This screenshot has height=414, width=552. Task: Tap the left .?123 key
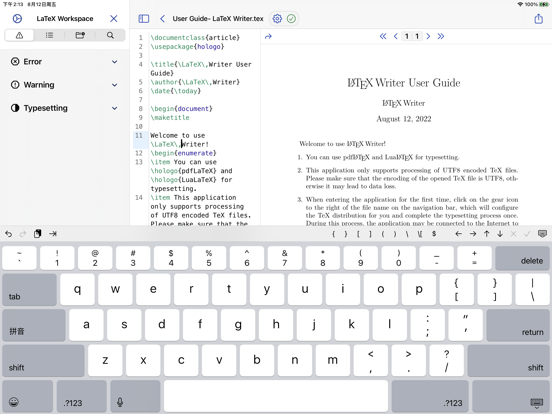[82, 396]
